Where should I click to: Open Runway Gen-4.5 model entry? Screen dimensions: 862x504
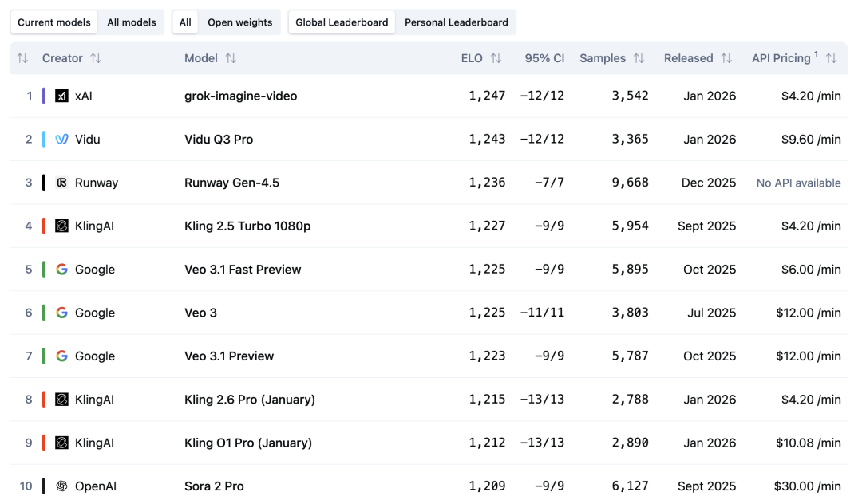(x=231, y=183)
